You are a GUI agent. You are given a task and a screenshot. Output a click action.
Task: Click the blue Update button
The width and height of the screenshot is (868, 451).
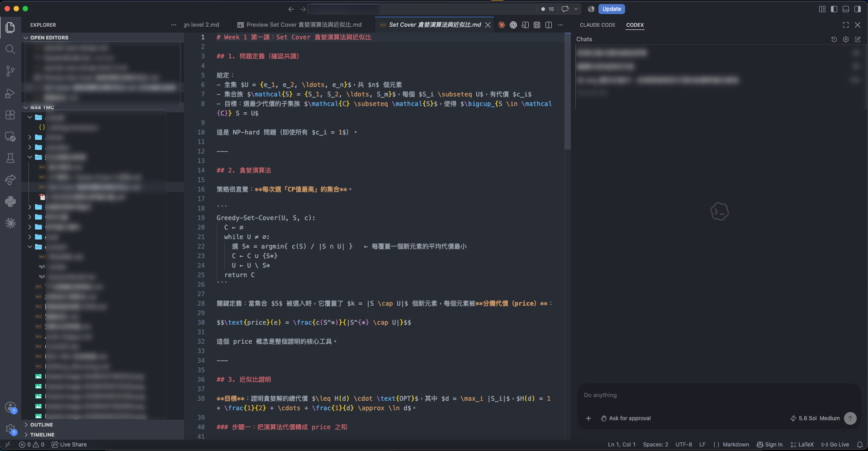point(612,9)
